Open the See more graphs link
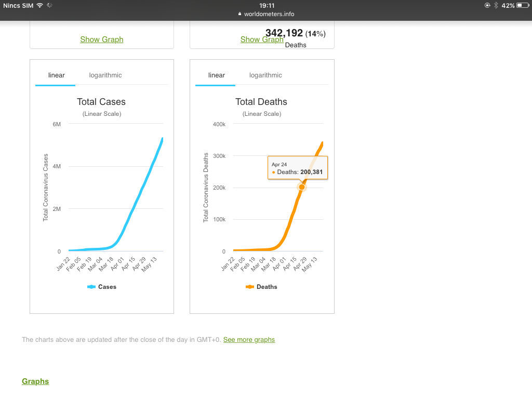 pos(249,340)
